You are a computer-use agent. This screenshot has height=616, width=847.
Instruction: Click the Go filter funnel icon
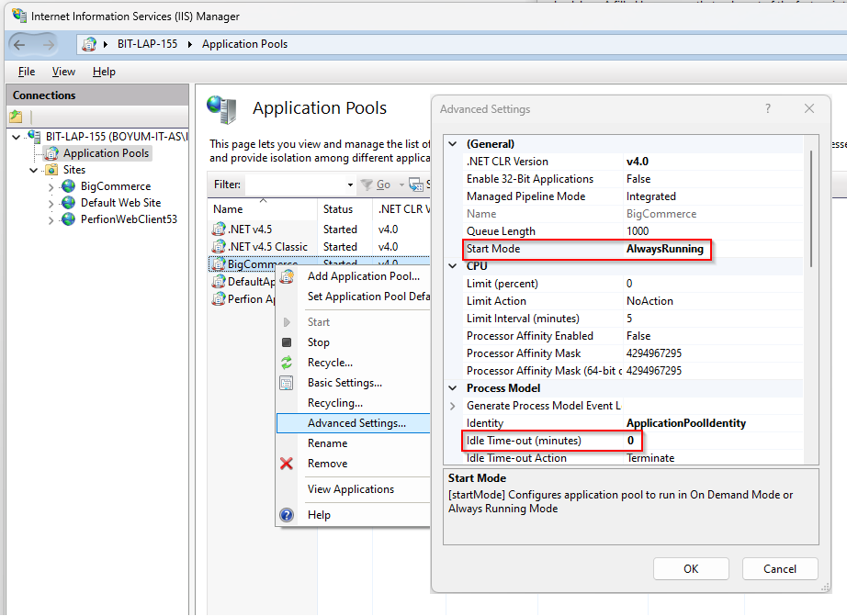pyautogui.click(x=367, y=185)
